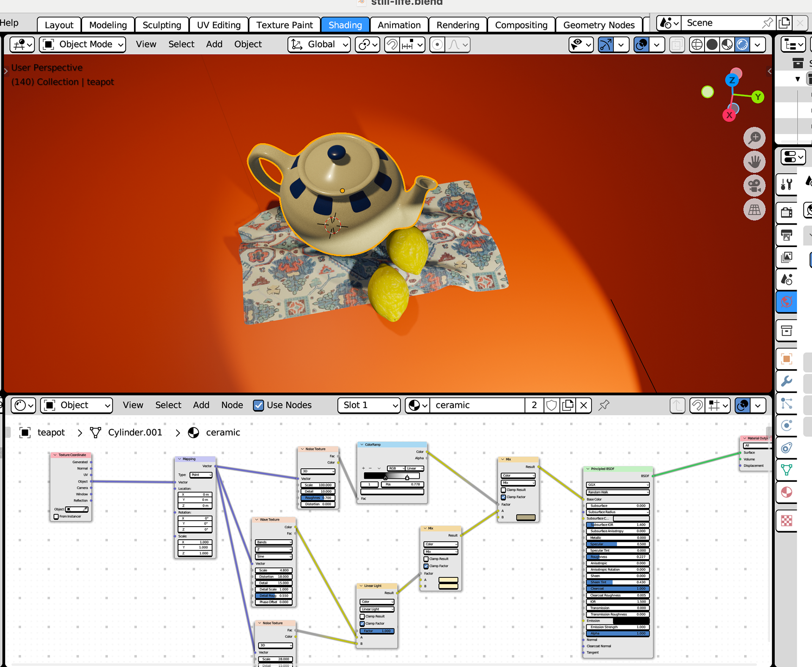Open the Particles properties tab
The height and width of the screenshot is (667, 812).
[787, 403]
